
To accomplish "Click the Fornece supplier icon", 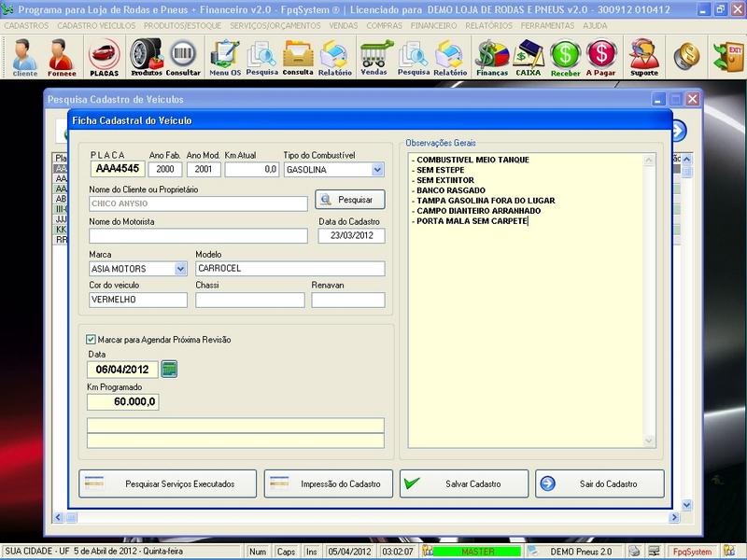I will tap(63, 57).
